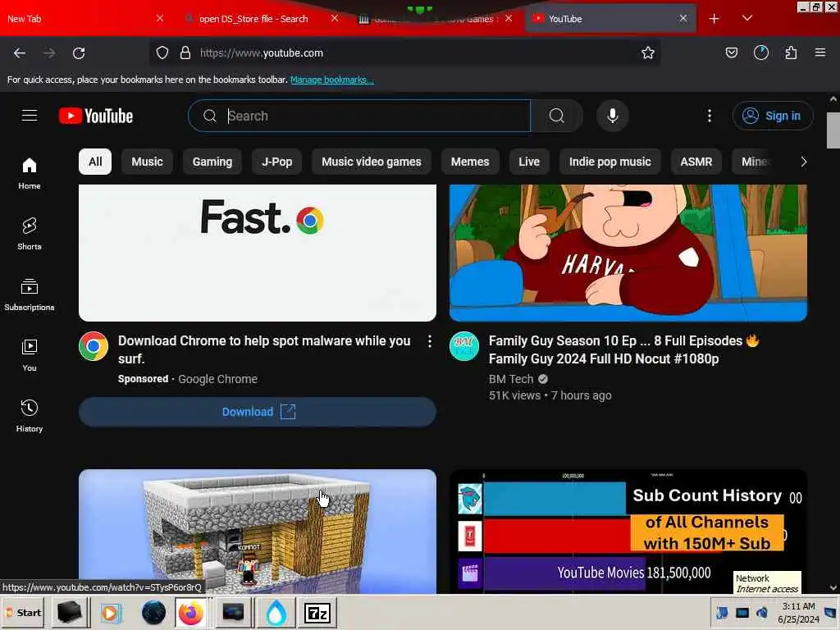Select the Memes category chip
840x630 pixels.
tap(470, 162)
